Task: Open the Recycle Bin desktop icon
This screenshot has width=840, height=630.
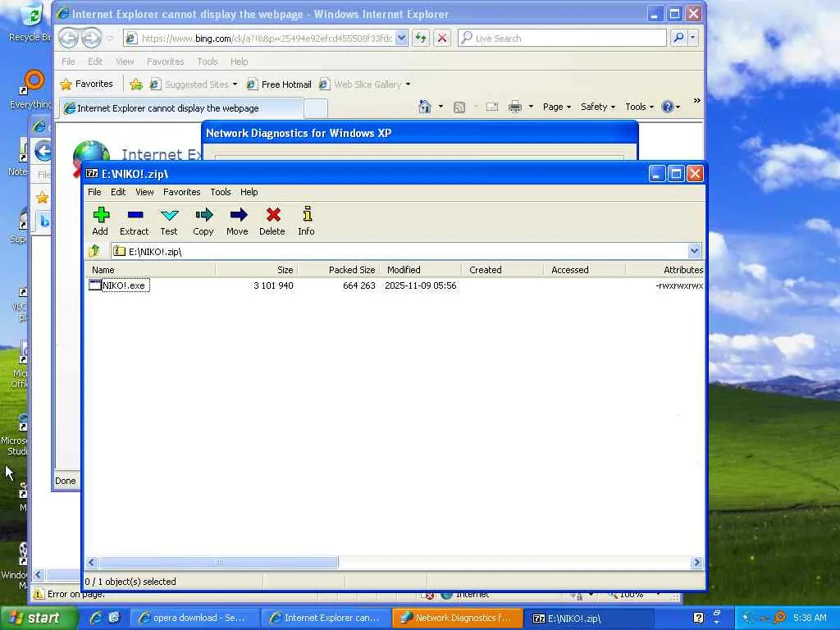Action: pos(30,21)
